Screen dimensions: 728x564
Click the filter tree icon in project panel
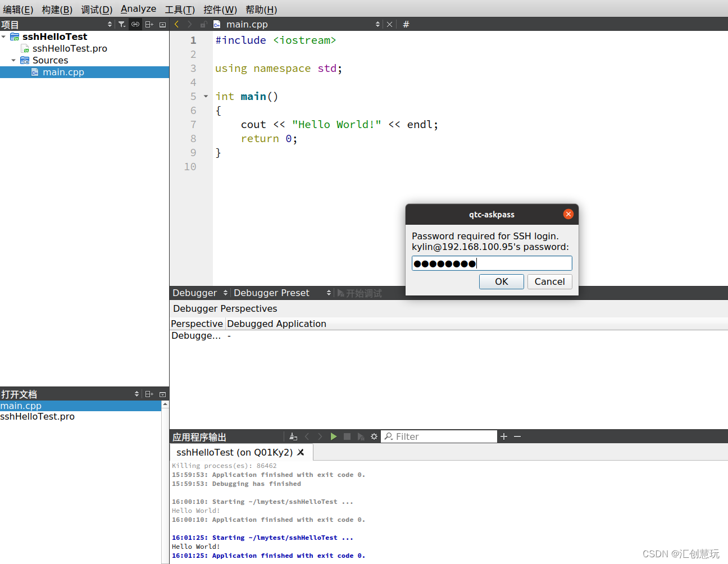tap(122, 24)
